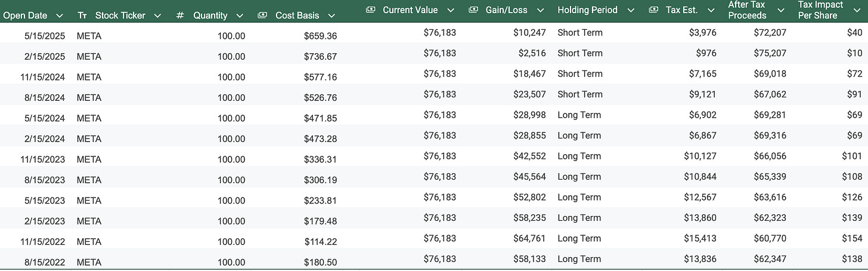Click the text type icon beside Stock Ticker
This screenshot has width=868, height=271.
82,16
